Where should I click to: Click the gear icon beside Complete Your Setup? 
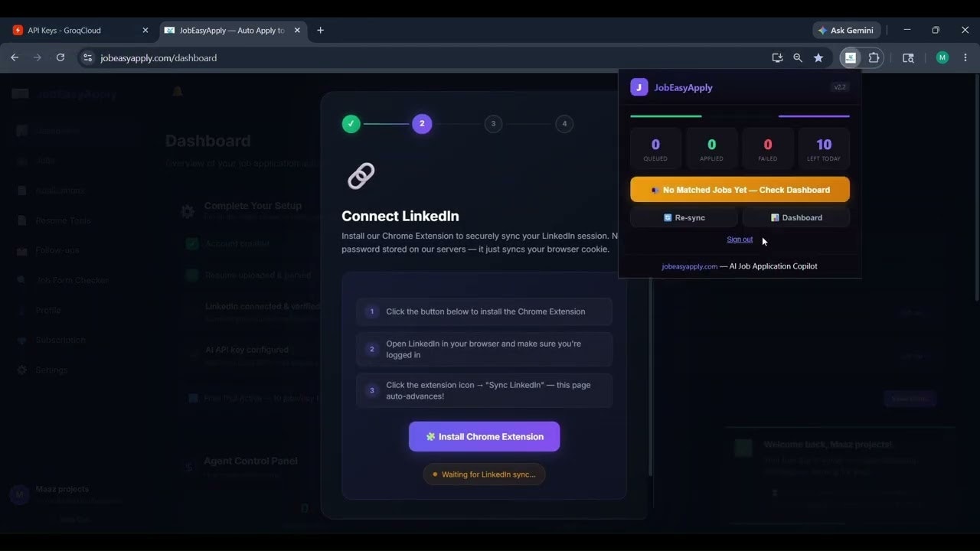coord(188,211)
